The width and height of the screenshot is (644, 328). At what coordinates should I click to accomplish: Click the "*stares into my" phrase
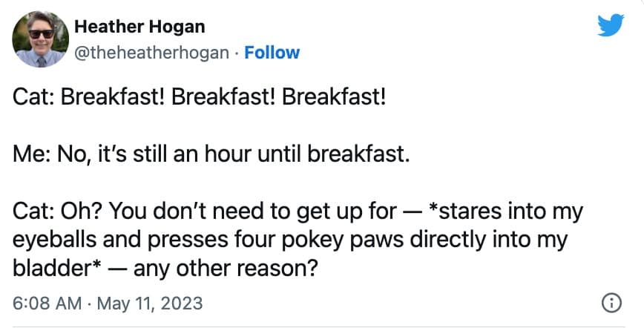coord(512,212)
